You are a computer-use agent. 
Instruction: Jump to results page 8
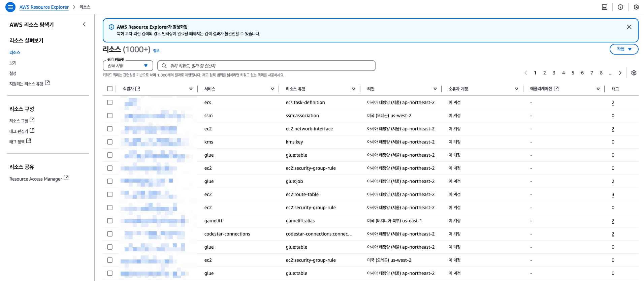coord(601,73)
